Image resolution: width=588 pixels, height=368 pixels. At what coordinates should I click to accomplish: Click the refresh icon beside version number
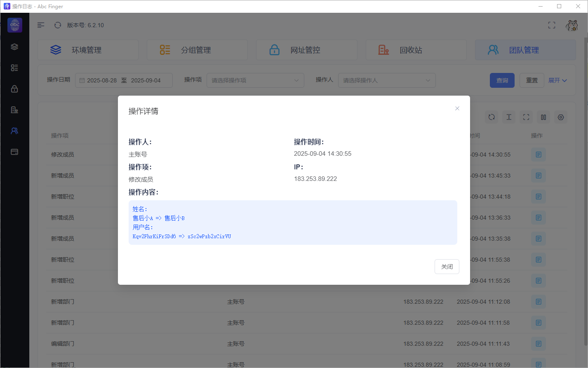pos(58,25)
